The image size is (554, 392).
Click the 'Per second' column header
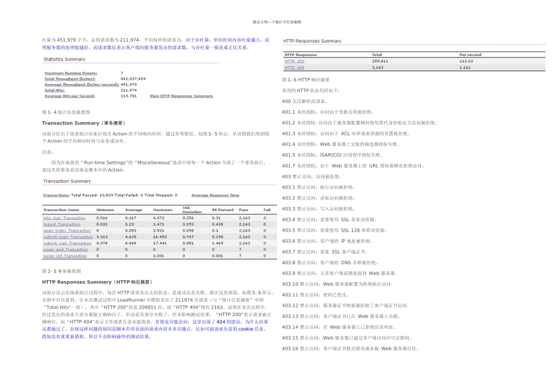tap(470, 55)
